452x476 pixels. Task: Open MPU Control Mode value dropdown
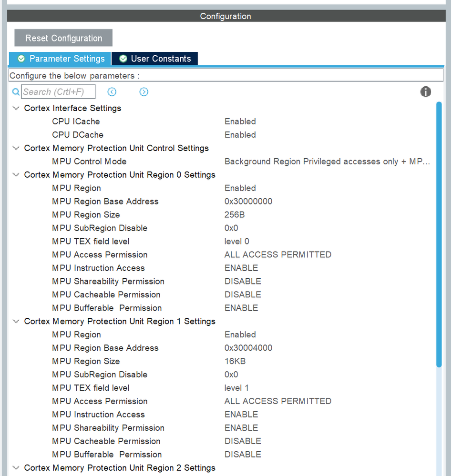(x=327, y=162)
